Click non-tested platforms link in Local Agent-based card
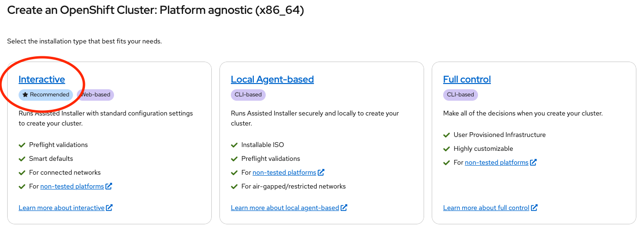Screen dimensions: 644x231 [284, 172]
